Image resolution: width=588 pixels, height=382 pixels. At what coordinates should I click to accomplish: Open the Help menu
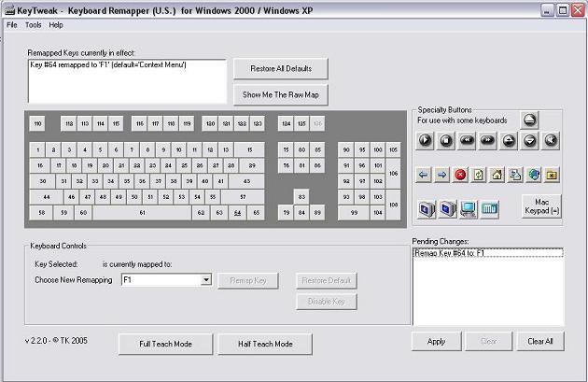click(x=56, y=25)
